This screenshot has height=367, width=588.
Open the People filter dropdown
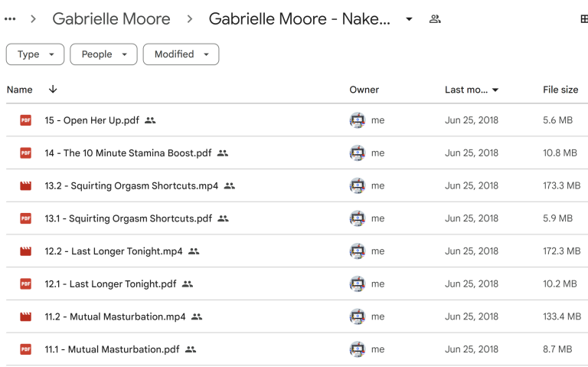coord(103,54)
